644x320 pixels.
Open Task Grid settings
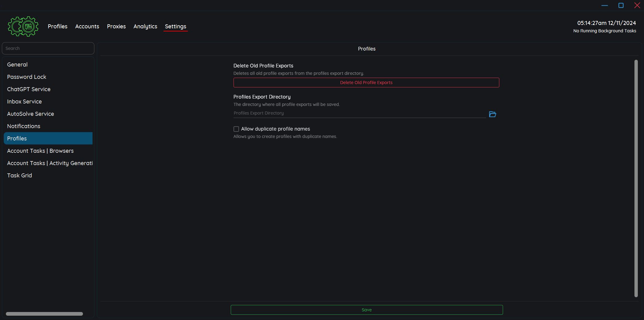[x=19, y=176]
